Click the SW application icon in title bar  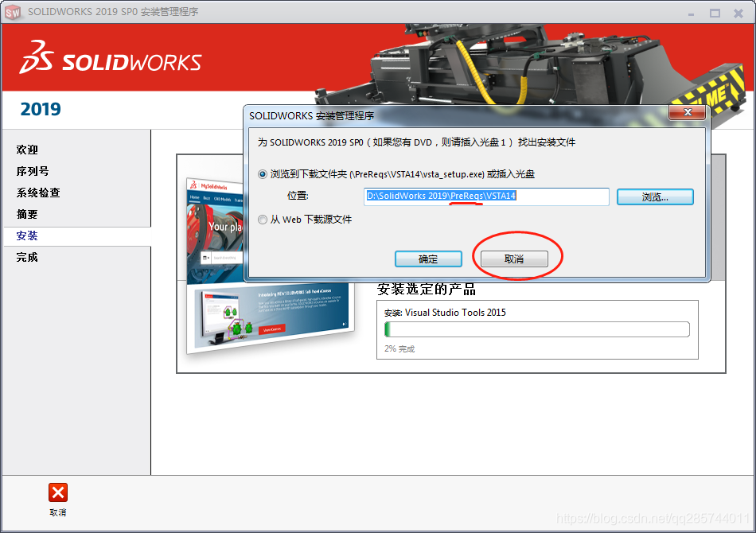click(13, 12)
